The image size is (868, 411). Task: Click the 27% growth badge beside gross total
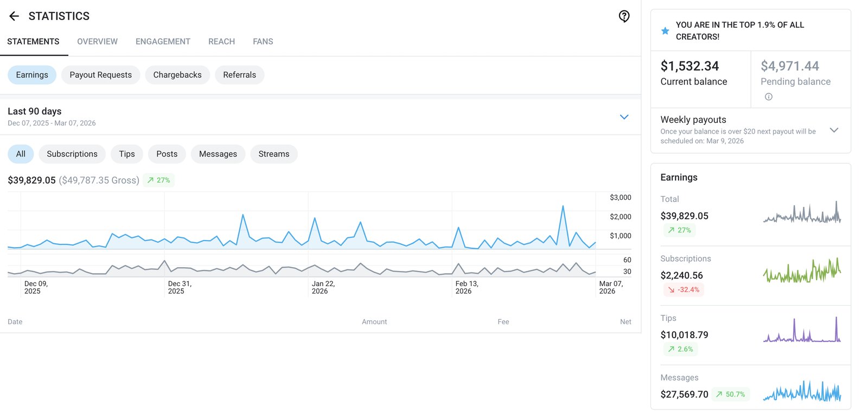(x=158, y=180)
